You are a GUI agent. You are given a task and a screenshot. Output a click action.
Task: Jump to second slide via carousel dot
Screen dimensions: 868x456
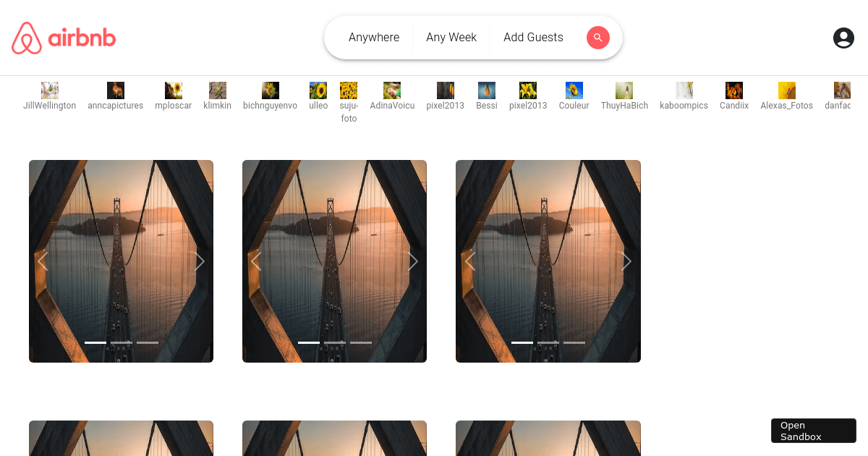pos(121,342)
